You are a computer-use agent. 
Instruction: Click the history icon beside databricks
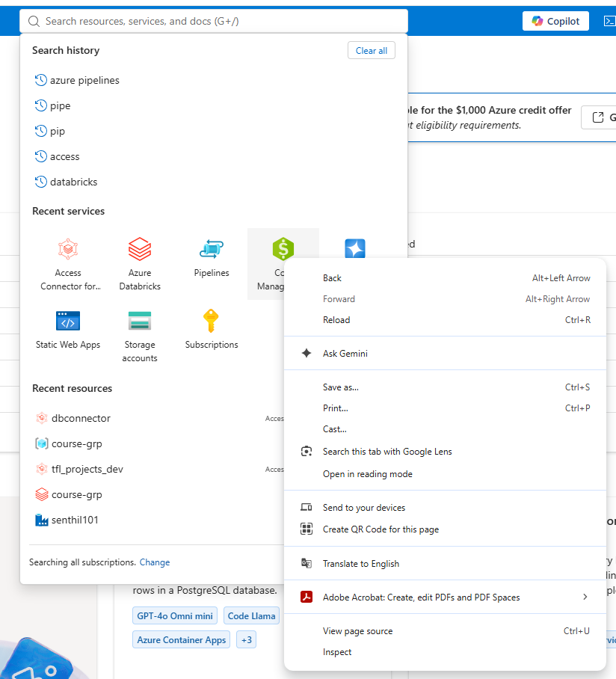40,182
